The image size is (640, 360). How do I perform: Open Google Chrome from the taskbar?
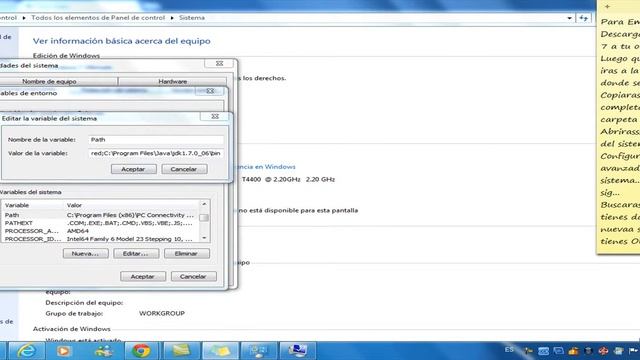[x=141, y=351]
